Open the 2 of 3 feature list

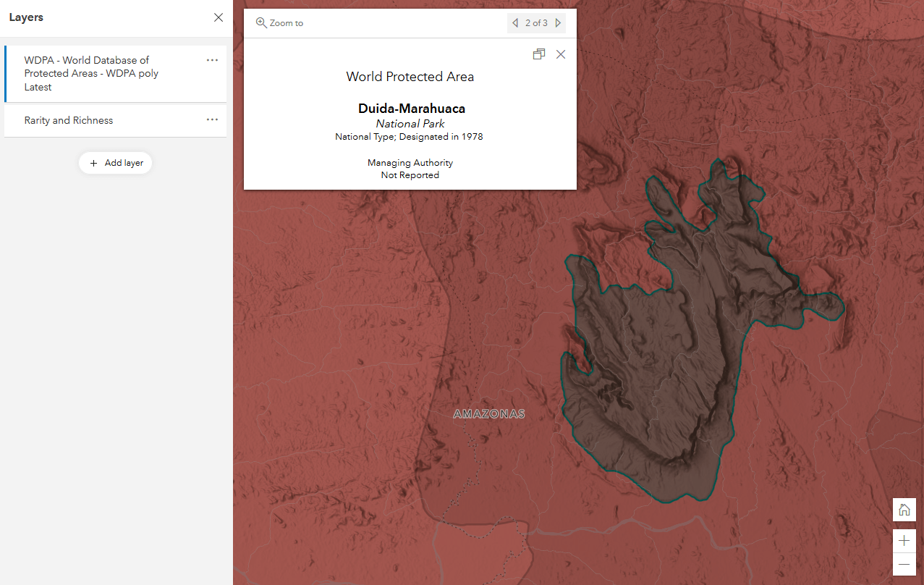(536, 23)
